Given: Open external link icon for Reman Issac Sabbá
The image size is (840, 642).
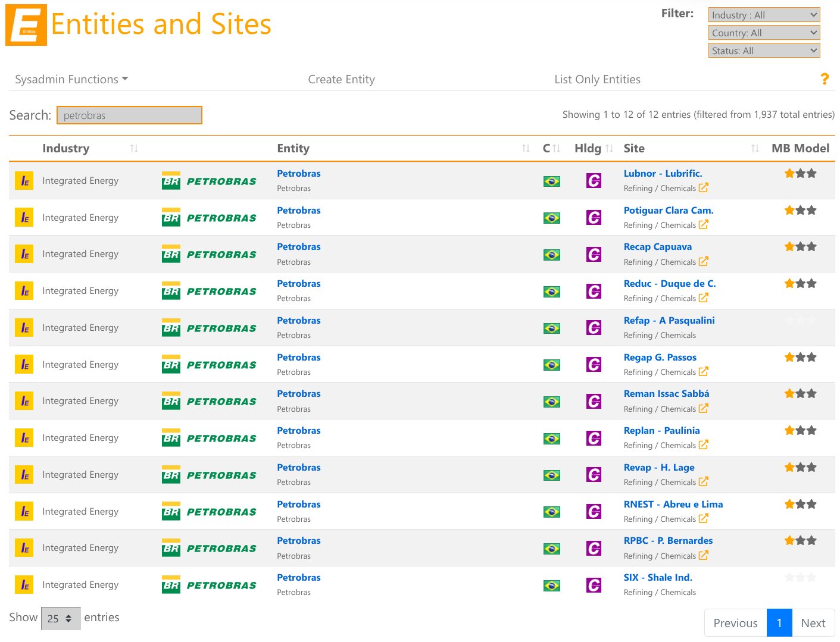Looking at the screenshot, I should [x=704, y=408].
